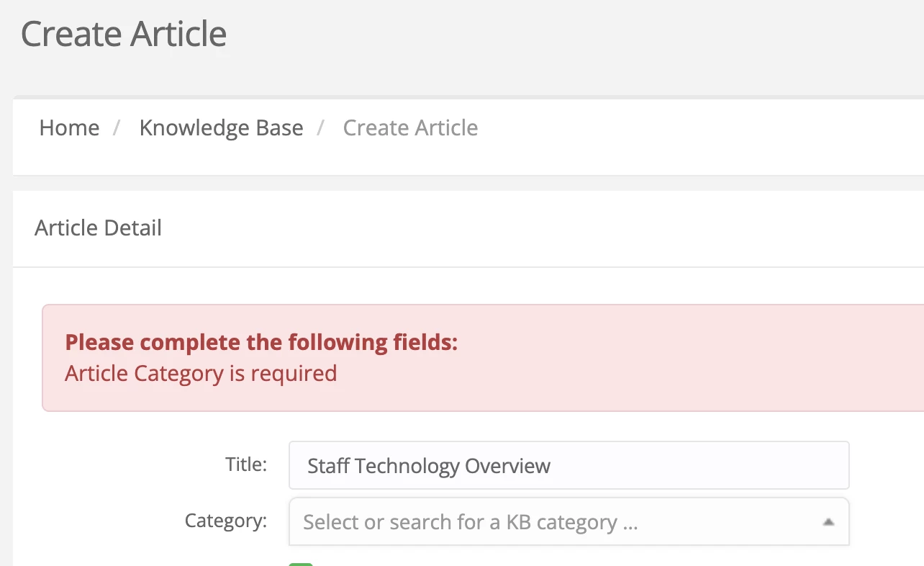Focus the Title input field
The image size is (924, 566).
569,465
